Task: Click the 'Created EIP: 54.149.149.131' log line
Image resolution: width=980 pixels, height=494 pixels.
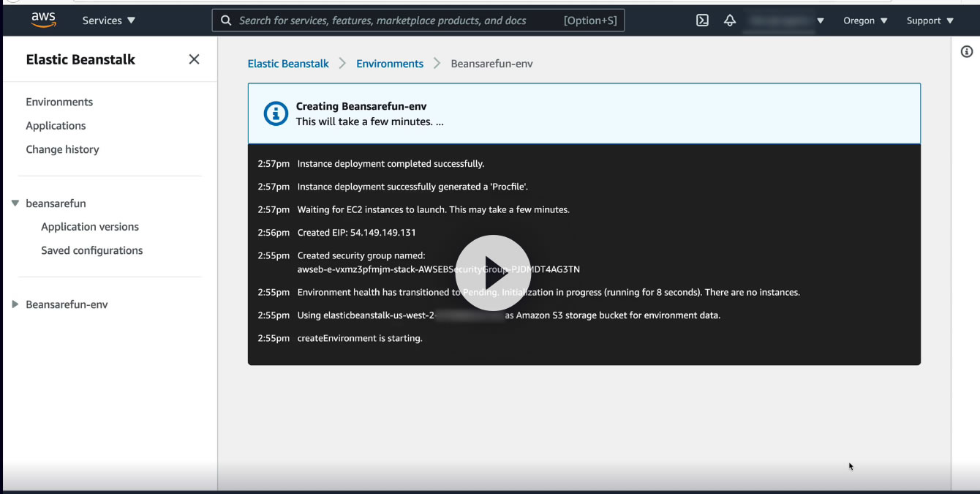Action: pyautogui.click(x=356, y=233)
